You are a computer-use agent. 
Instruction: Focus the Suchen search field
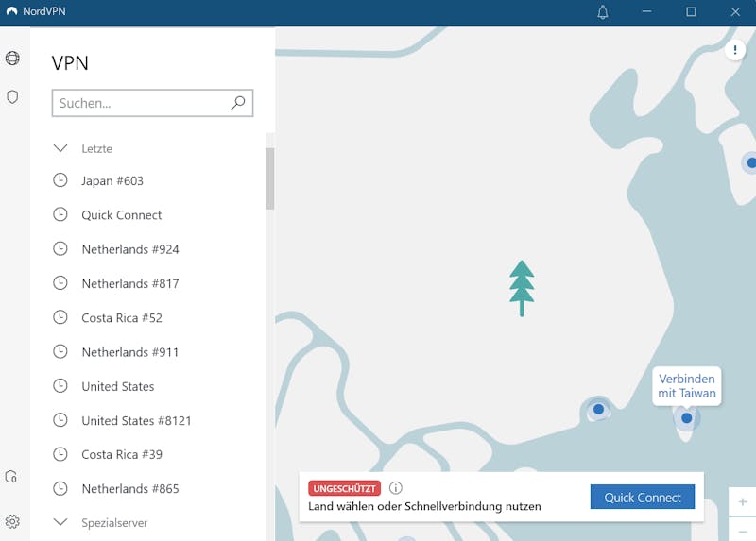pyautogui.click(x=152, y=103)
